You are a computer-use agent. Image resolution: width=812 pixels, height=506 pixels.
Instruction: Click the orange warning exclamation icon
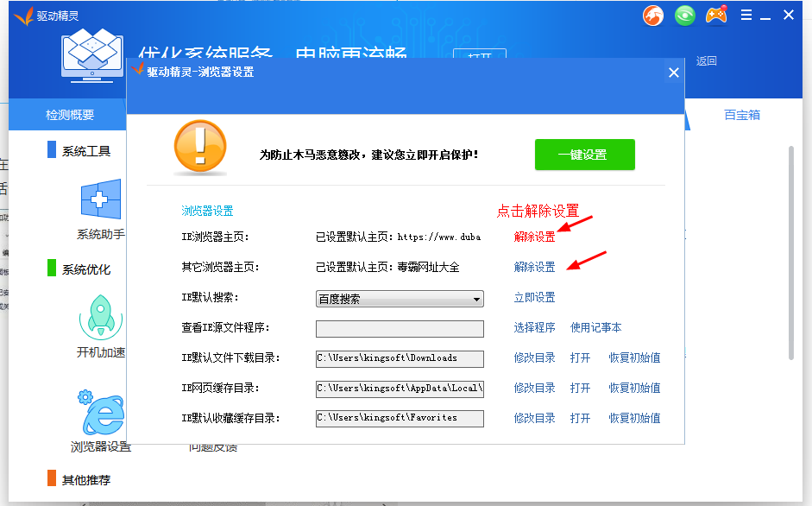(x=200, y=148)
